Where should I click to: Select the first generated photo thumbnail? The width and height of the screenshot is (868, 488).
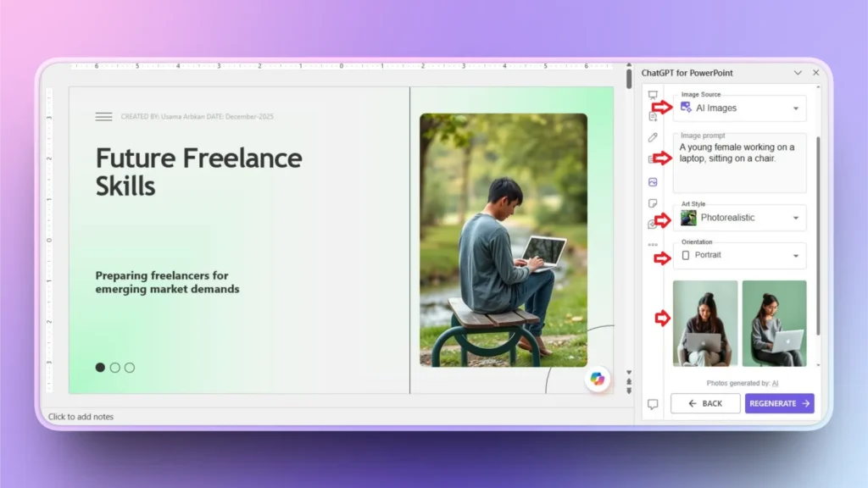click(x=705, y=322)
